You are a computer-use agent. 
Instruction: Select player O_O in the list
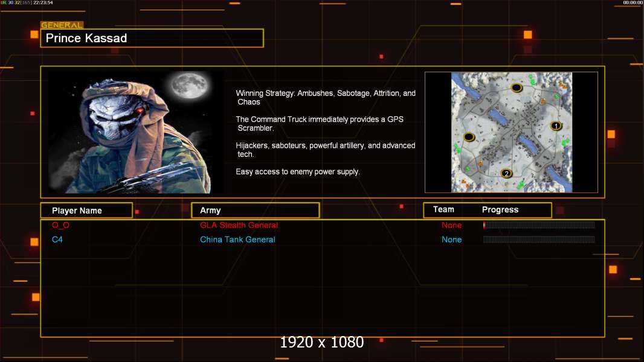coord(61,225)
